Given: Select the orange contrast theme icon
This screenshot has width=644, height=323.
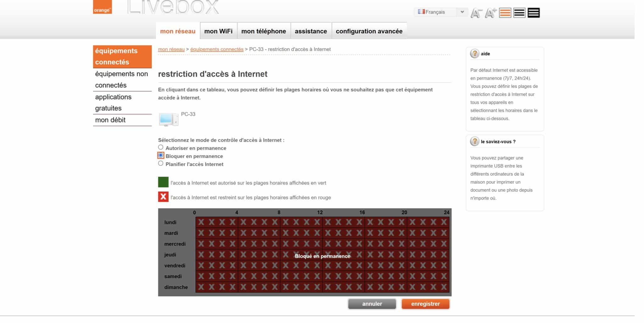Looking at the screenshot, I should click(505, 13).
